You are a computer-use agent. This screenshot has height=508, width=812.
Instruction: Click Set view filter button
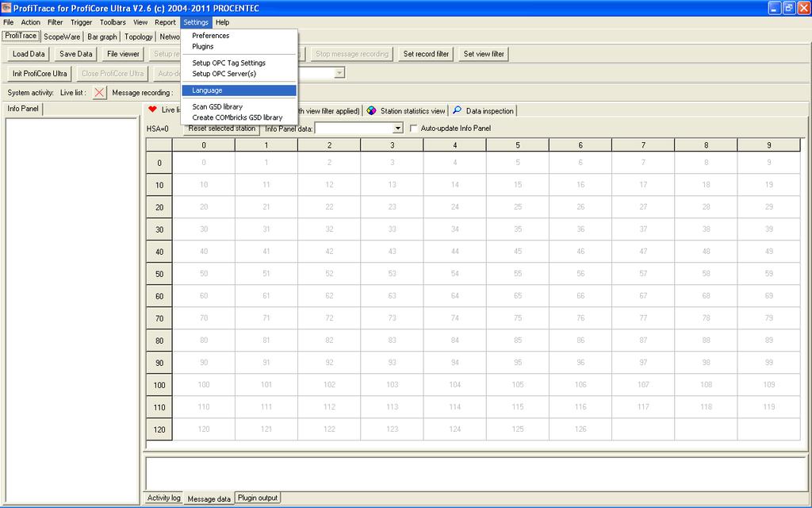(x=484, y=54)
